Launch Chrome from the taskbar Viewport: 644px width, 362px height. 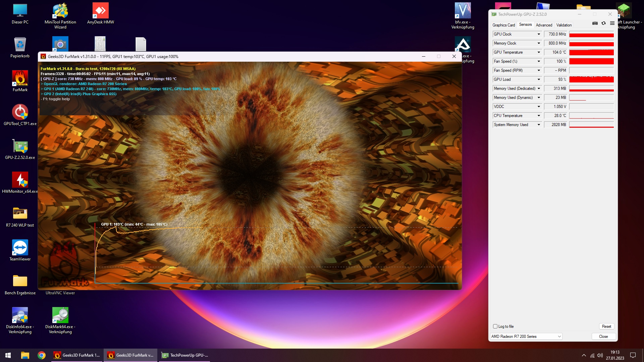(x=42, y=355)
